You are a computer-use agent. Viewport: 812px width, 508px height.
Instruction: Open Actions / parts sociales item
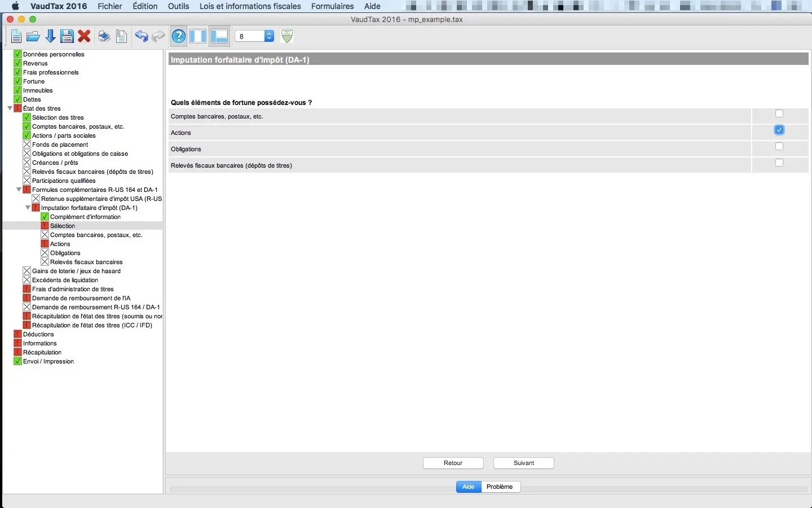tap(64, 135)
